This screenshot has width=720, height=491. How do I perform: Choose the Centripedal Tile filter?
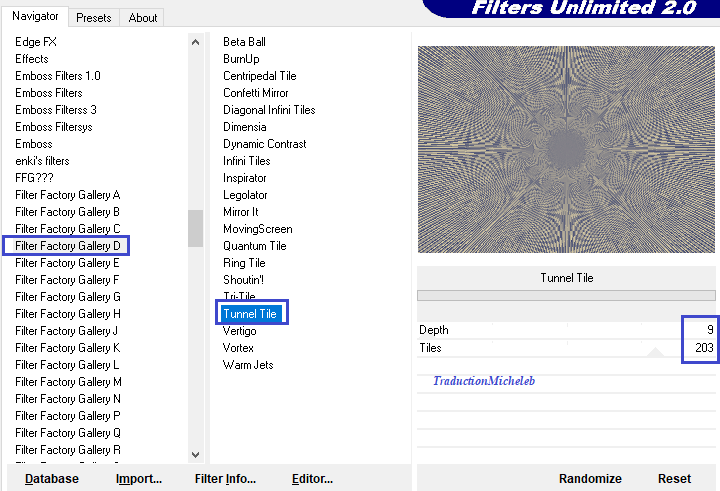259,76
